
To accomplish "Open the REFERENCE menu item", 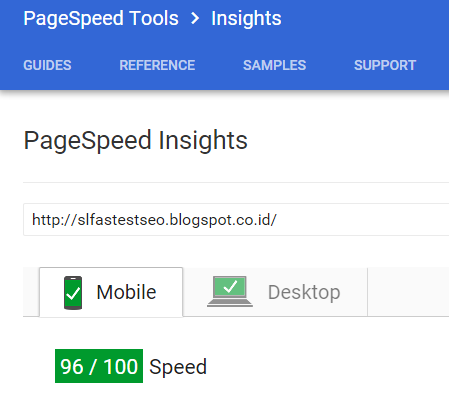I will (x=157, y=65).
